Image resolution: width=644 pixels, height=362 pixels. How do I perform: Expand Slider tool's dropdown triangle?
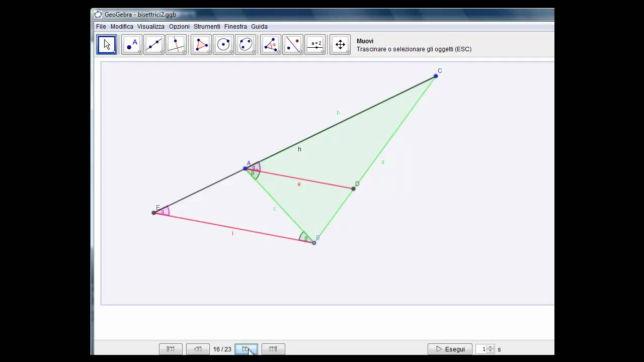[323, 52]
